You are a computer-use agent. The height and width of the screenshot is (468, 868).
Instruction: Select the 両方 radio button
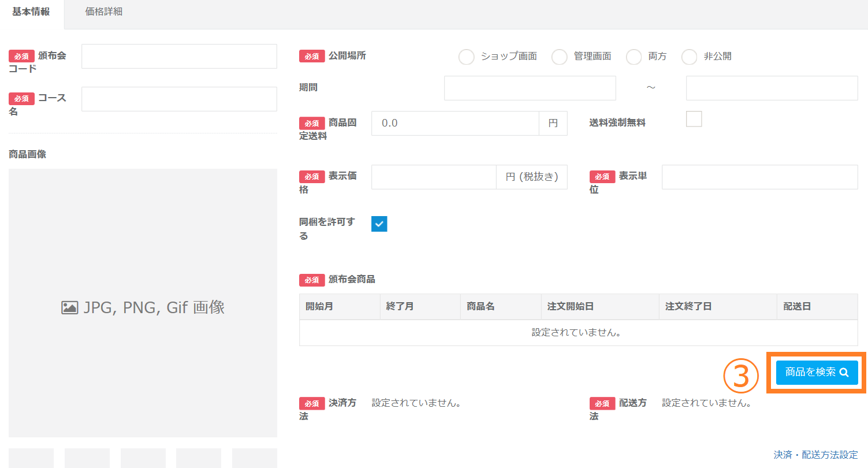pyautogui.click(x=634, y=57)
